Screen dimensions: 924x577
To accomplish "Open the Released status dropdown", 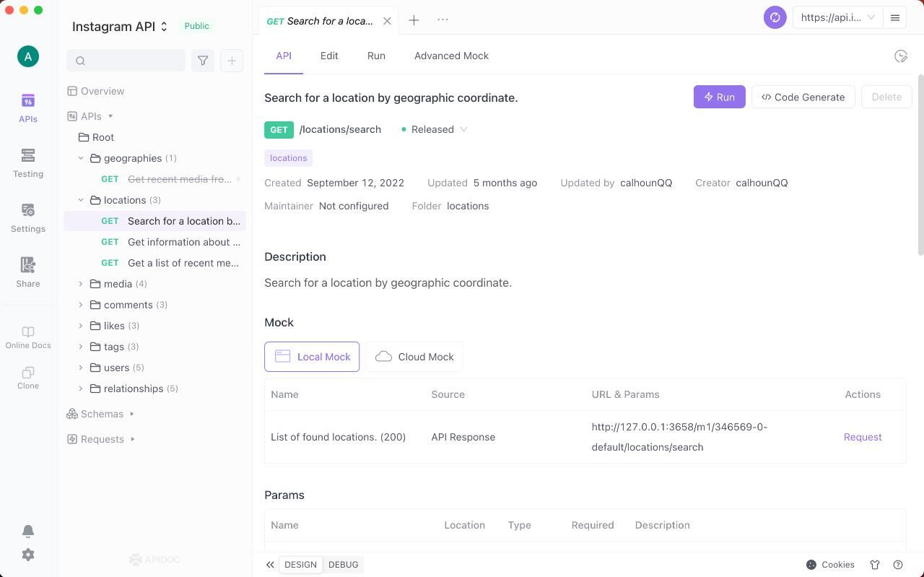I will 435,129.
